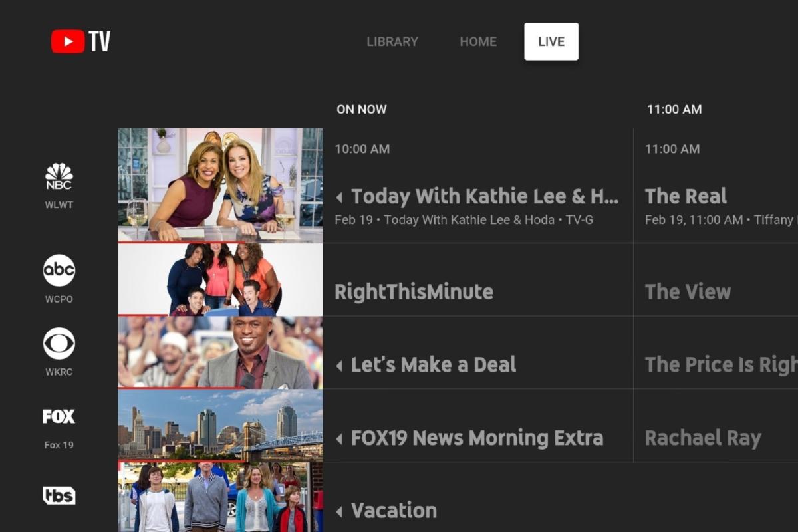This screenshot has width=798, height=532.
Task: Click the WCPO station label
Action: point(59,299)
